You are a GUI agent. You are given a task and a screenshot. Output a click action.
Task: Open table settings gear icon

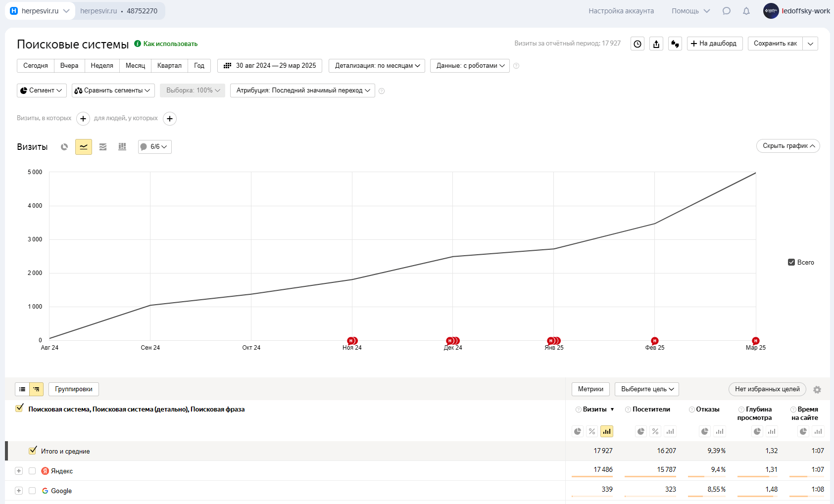[817, 390]
